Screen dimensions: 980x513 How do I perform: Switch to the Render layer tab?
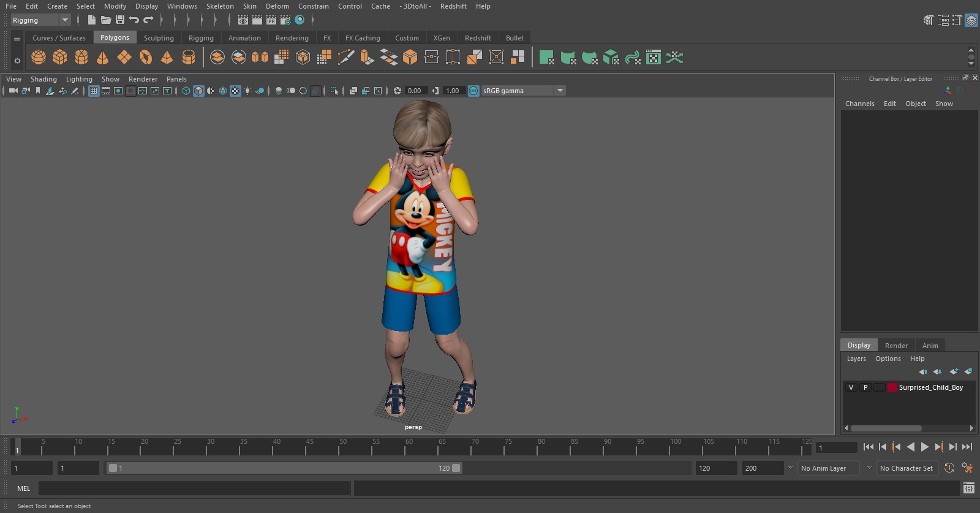[896, 346]
